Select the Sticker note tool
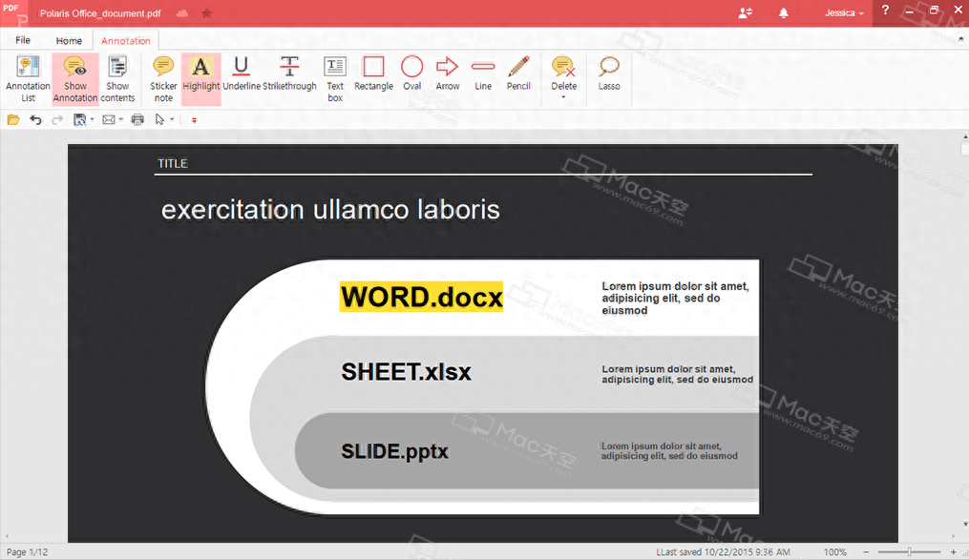 [x=163, y=77]
